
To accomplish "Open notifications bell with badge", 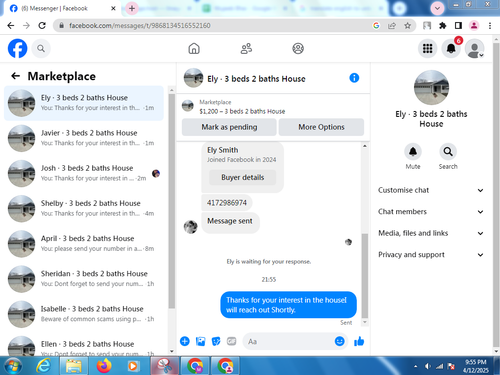I will click(451, 49).
